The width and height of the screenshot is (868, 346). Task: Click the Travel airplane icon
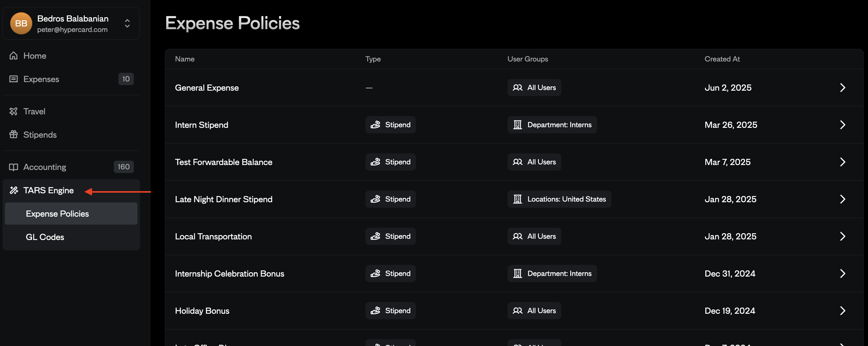coord(14,111)
